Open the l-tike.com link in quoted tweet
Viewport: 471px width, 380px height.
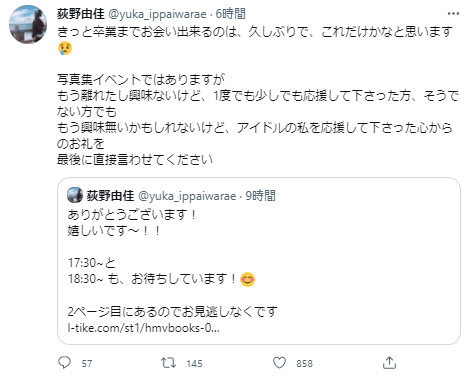pyautogui.click(x=143, y=328)
